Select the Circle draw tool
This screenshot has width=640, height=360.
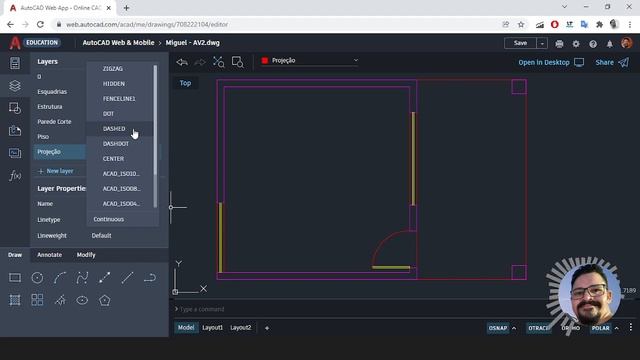[37, 278]
